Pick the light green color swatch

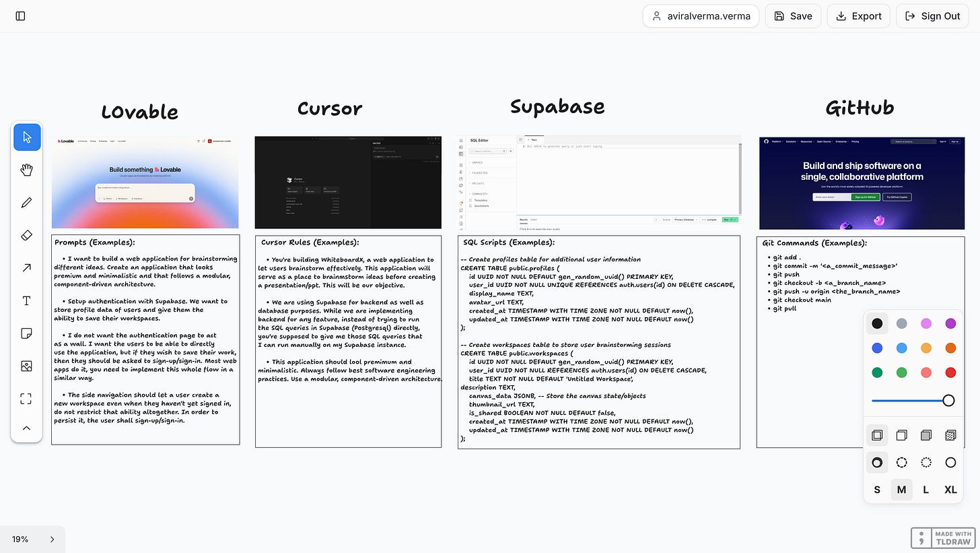[901, 372]
